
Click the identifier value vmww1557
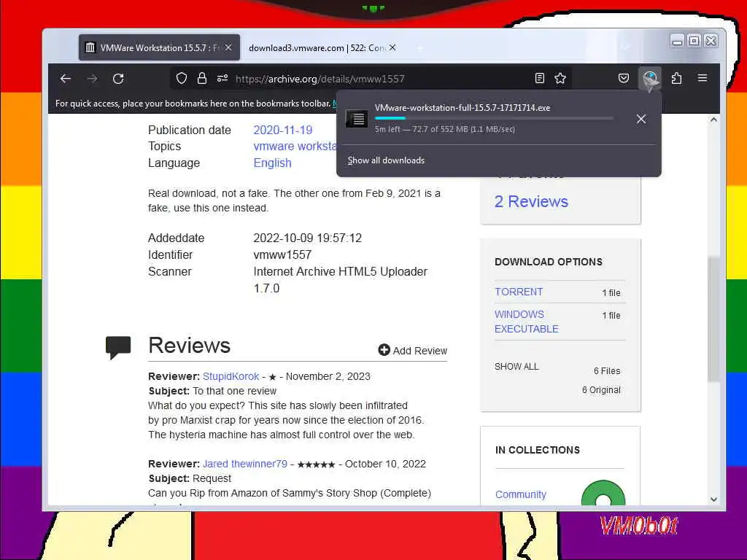coord(282,254)
